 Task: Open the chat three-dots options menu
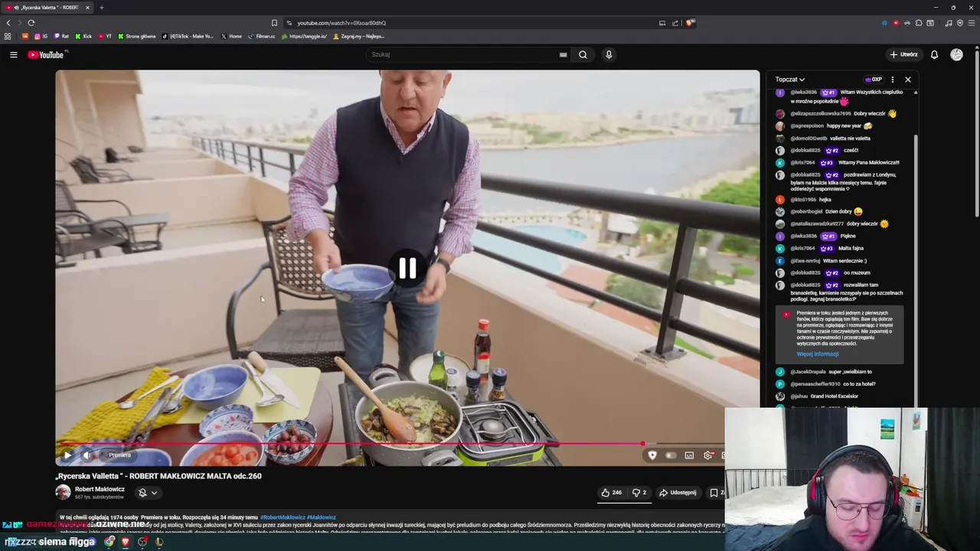click(892, 80)
